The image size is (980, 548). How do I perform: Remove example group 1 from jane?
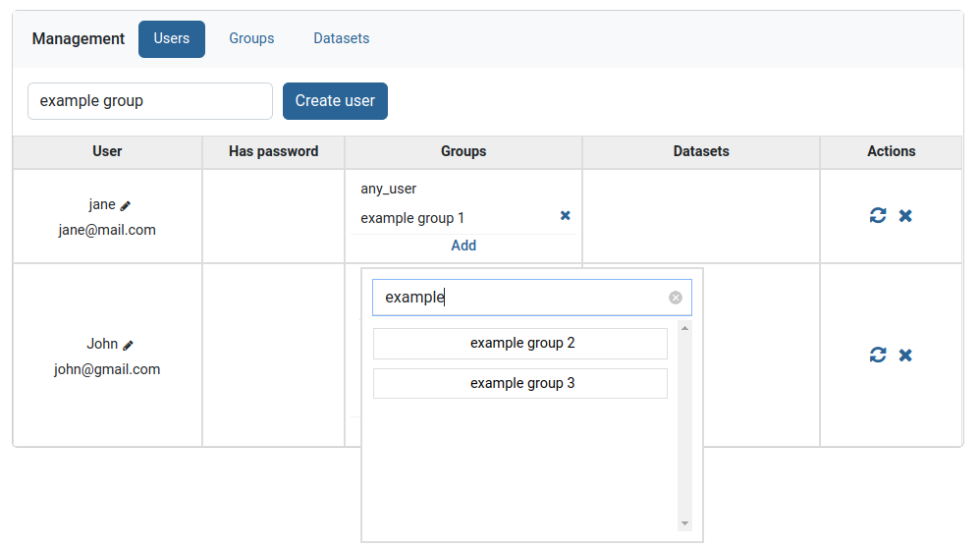point(565,216)
